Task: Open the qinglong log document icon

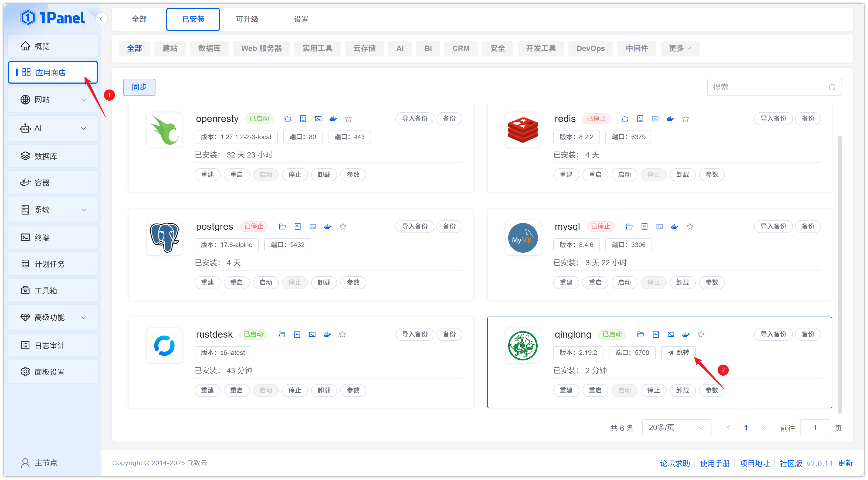Action: coord(656,334)
